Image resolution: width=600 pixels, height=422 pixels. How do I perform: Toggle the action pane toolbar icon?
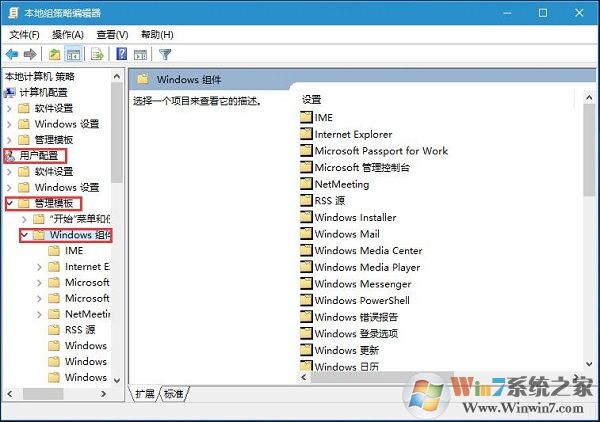[140, 55]
